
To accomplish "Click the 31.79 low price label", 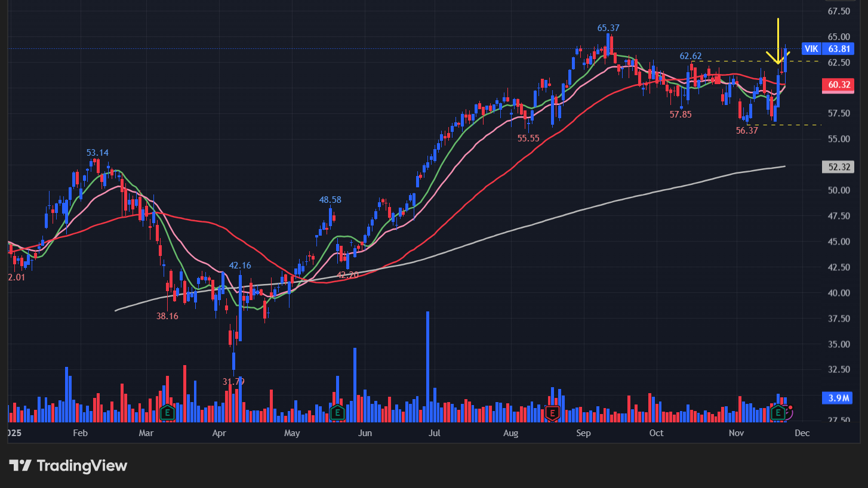I will (233, 381).
